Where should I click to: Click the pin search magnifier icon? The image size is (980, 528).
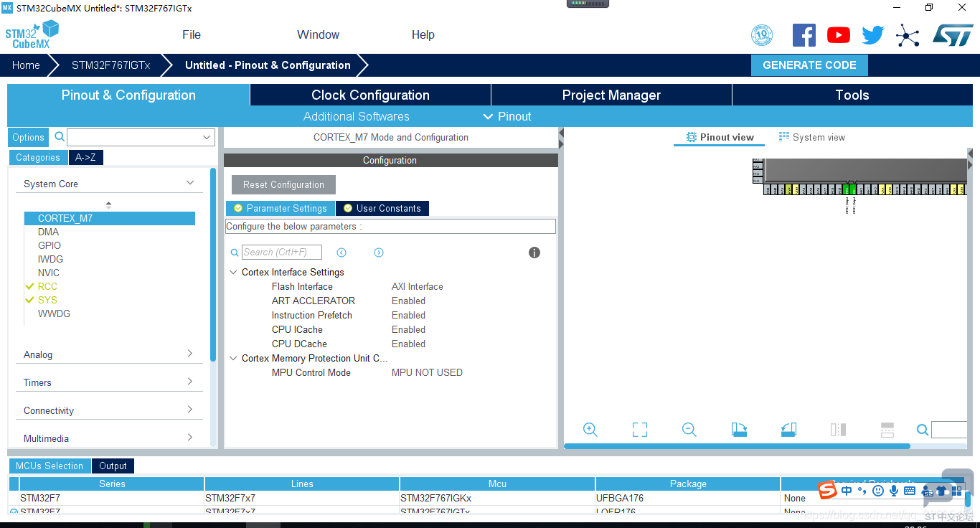[923, 430]
